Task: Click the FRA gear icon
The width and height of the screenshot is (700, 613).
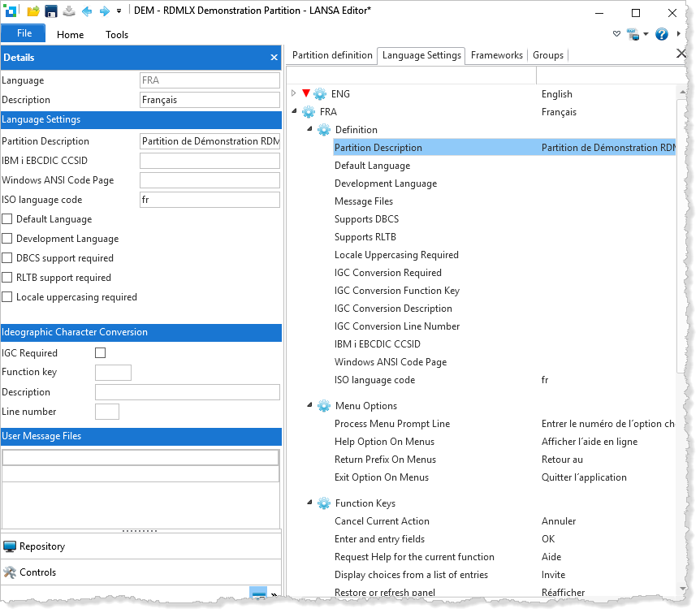Action: (309, 111)
